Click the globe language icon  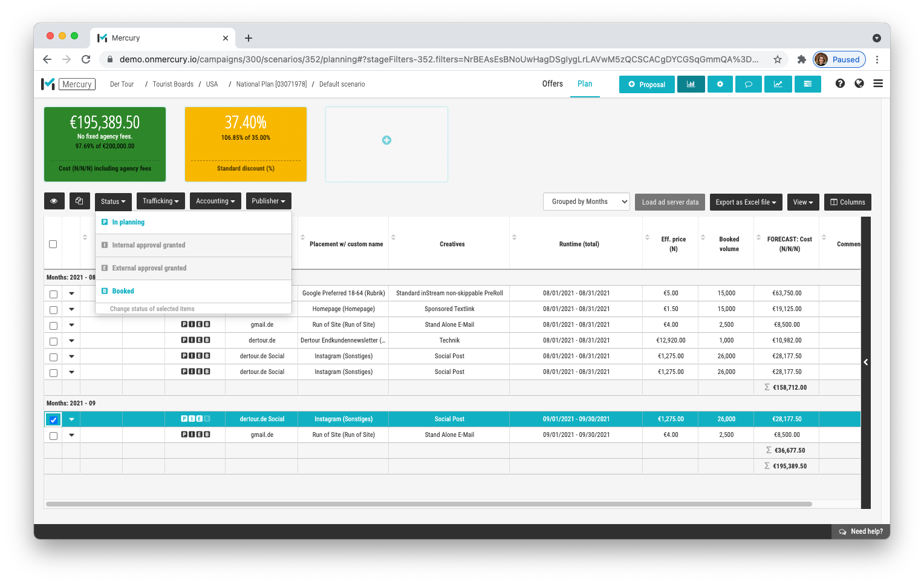coord(859,84)
